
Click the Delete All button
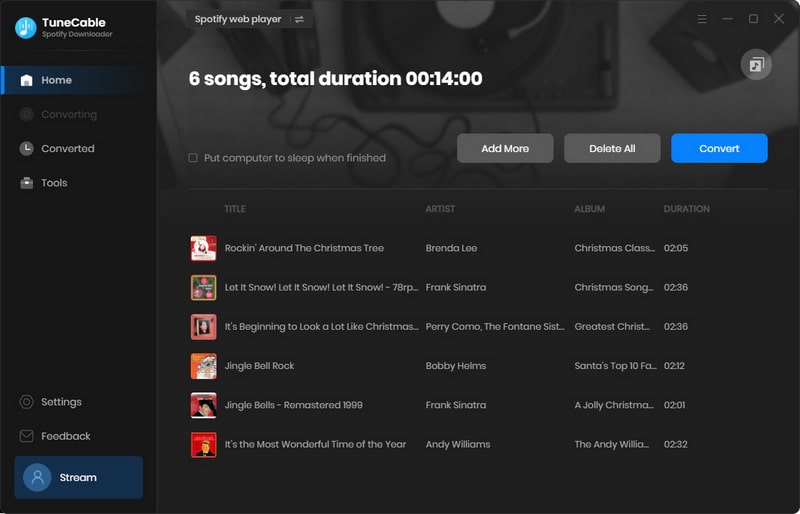612,148
